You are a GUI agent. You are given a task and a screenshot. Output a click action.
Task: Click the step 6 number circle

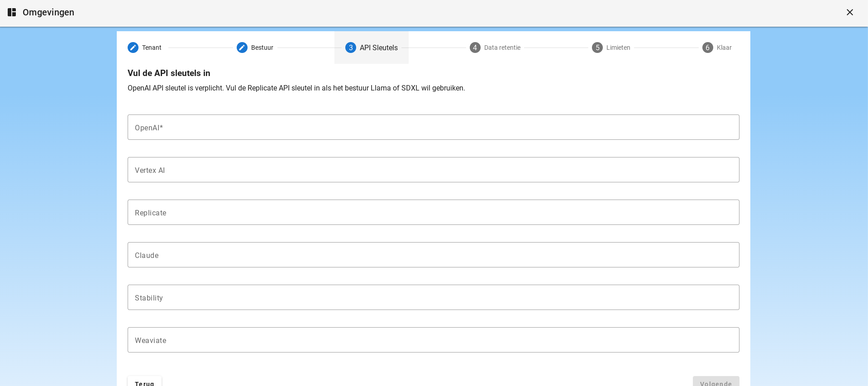(707, 48)
